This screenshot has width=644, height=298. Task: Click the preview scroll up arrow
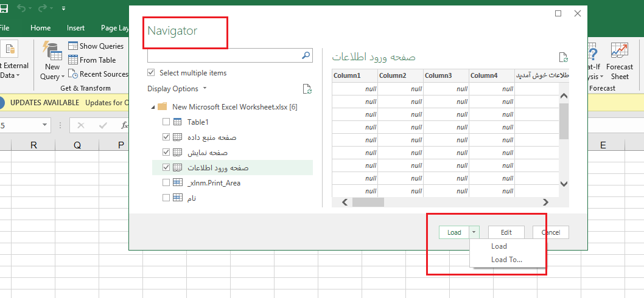(564, 96)
